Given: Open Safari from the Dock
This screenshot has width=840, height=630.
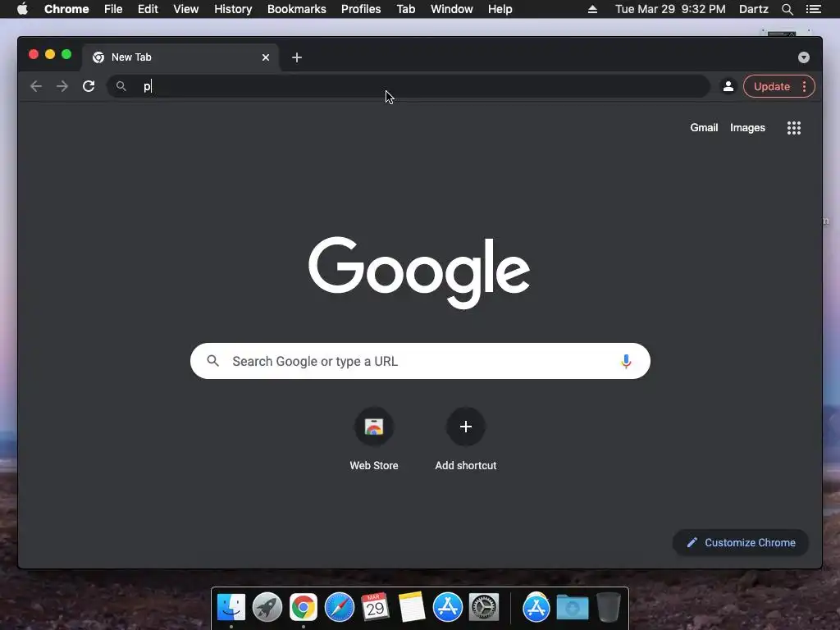Looking at the screenshot, I should pos(340,608).
